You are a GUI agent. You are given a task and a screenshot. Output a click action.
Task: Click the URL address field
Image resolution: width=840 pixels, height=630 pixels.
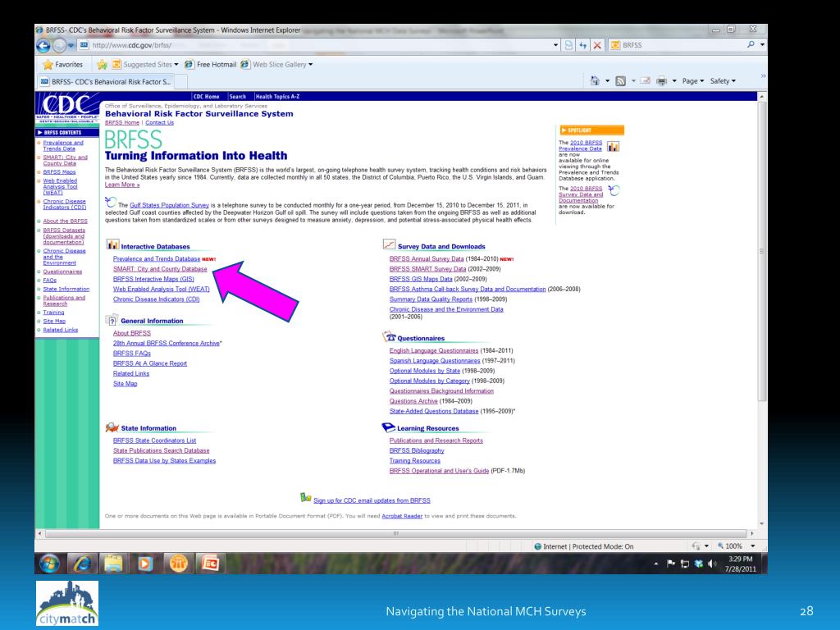(x=319, y=46)
